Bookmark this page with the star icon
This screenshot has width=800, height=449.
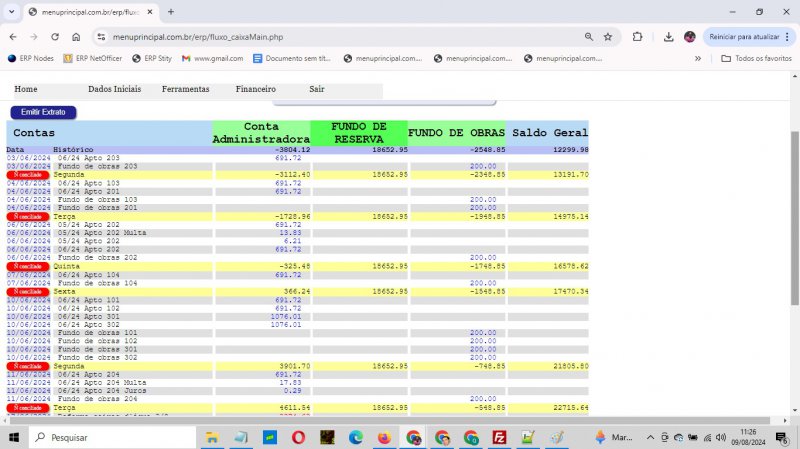[608, 37]
